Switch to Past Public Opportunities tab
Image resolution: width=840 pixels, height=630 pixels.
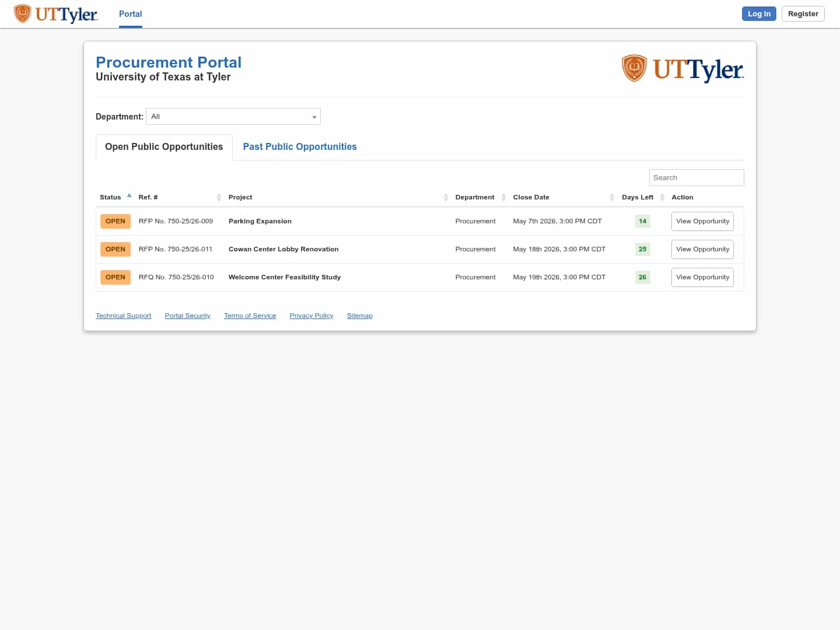coord(300,147)
